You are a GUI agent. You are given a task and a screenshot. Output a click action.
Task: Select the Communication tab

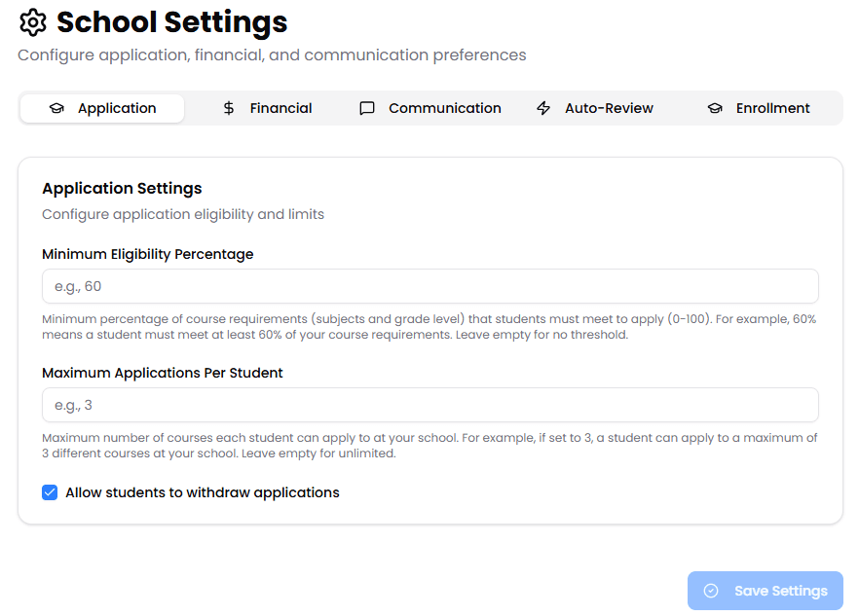(x=444, y=108)
